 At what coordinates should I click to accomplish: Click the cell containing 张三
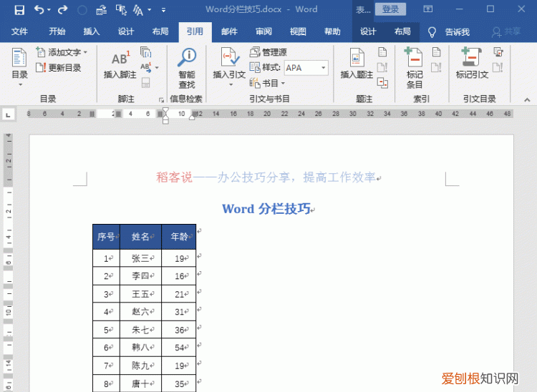(141, 258)
